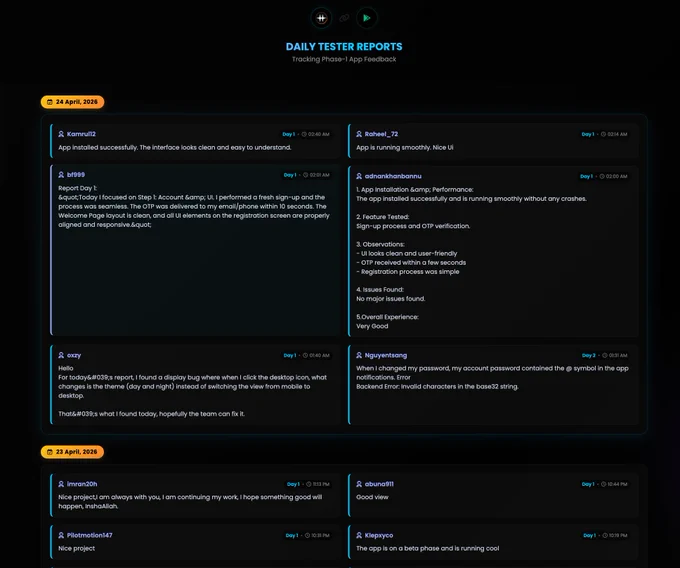The width and height of the screenshot is (680, 568).
Task: Click the user icon next to Raheel_72
Action: point(359,134)
